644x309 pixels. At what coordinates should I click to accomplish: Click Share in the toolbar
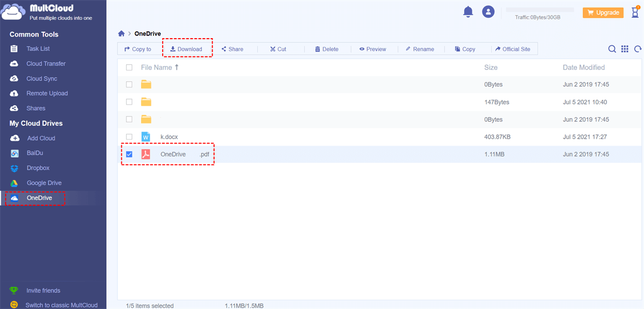[x=232, y=49]
